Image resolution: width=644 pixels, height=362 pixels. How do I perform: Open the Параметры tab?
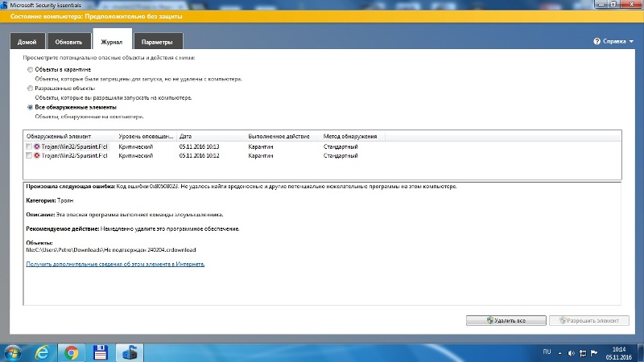[x=156, y=41]
